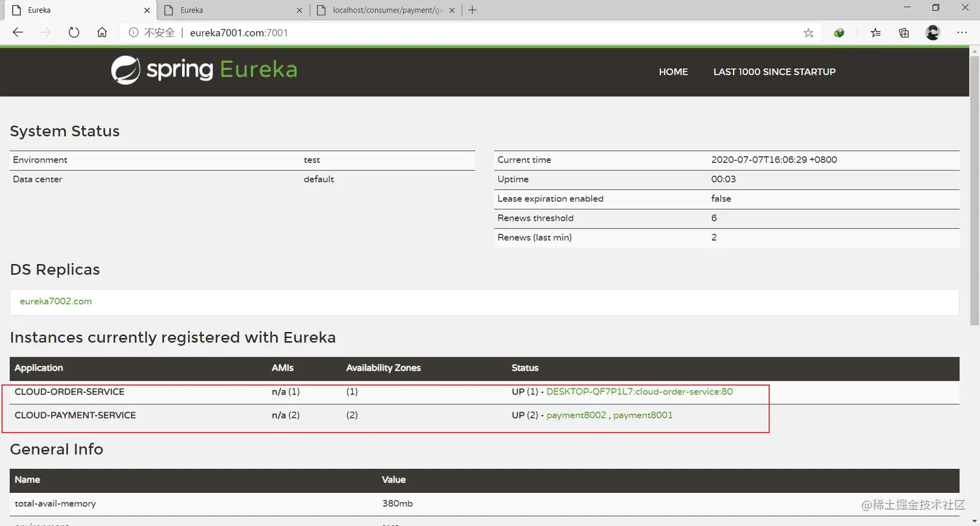The height and width of the screenshot is (526, 980).
Task: Open the payment8002 instance link
Action: (576, 415)
